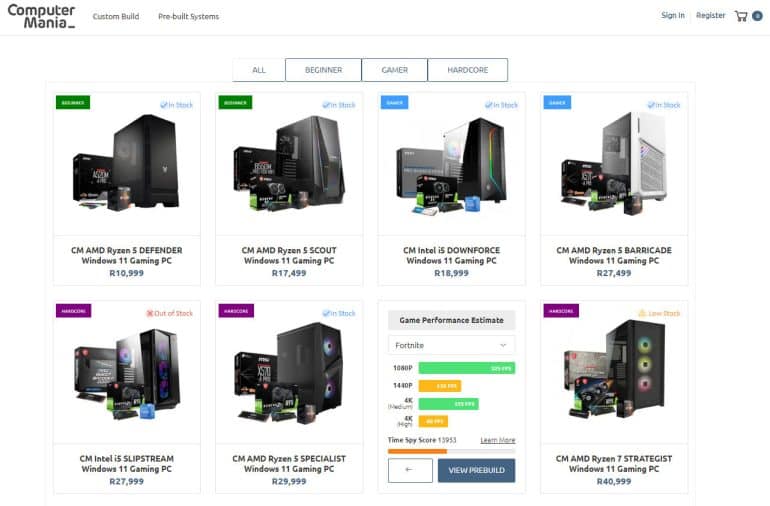770x506 pixels.
Task: Click the R40,999 price
Action: (x=614, y=481)
